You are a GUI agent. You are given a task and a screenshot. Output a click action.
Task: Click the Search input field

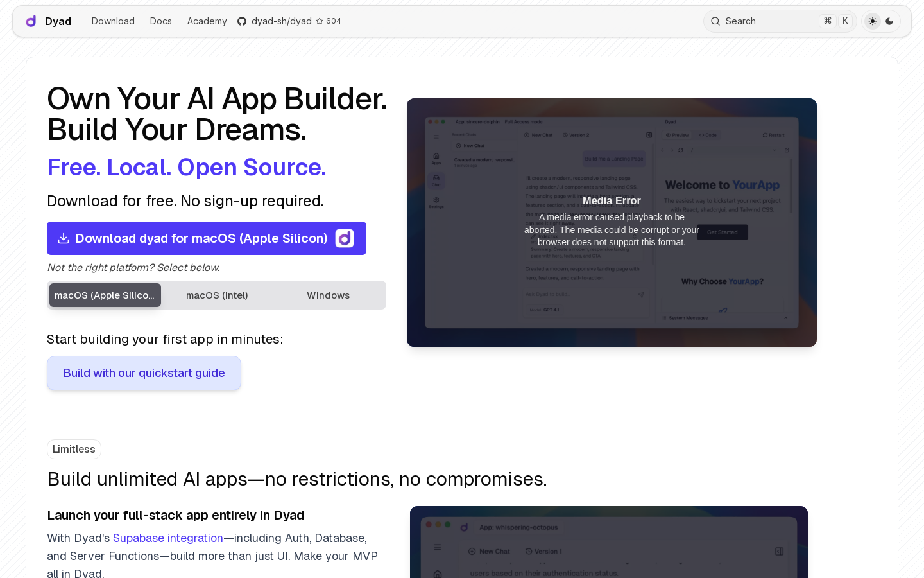[x=780, y=21]
